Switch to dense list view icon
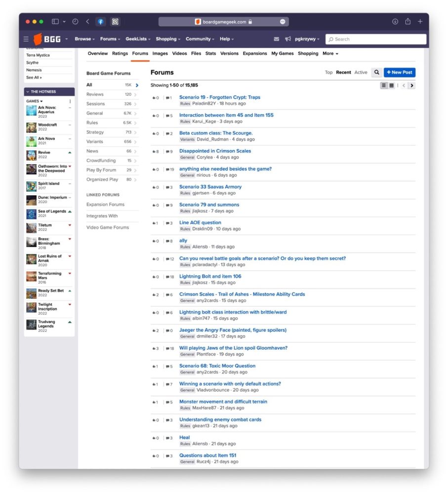The width and height of the screenshot is (448, 494). [x=391, y=85]
